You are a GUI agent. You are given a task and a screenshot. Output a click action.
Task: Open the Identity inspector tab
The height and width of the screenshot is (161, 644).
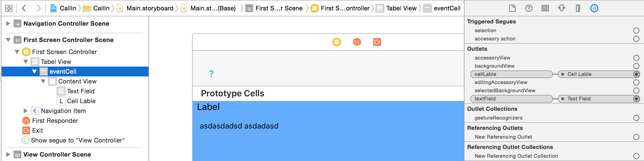point(545,8)
